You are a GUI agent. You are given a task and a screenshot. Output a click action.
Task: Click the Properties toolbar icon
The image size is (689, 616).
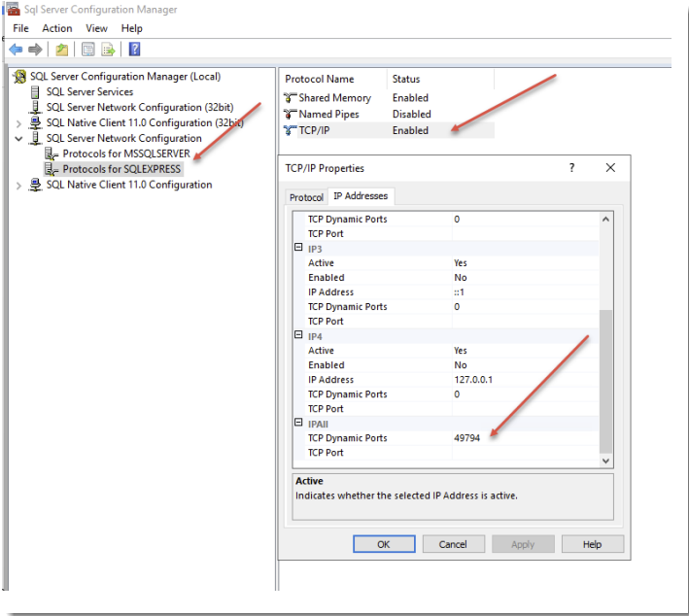pyautogui.click(x=87, y=50)
